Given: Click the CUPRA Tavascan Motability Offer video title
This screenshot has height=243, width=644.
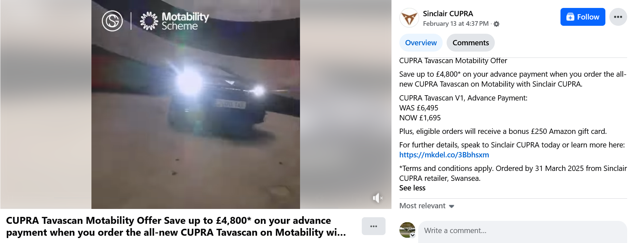Looking at the screenshot, I should click(x=176, y=226).
